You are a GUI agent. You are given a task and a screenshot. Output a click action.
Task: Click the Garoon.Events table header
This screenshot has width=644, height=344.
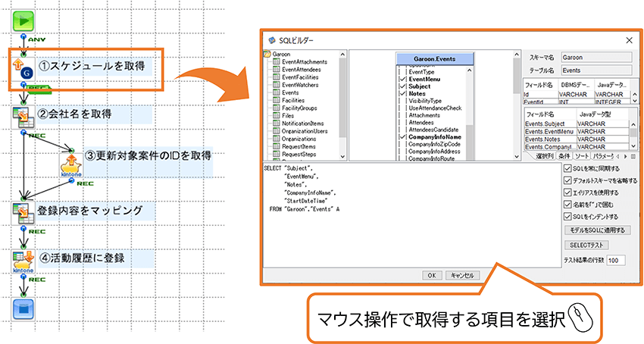click(x=435, y=59)
